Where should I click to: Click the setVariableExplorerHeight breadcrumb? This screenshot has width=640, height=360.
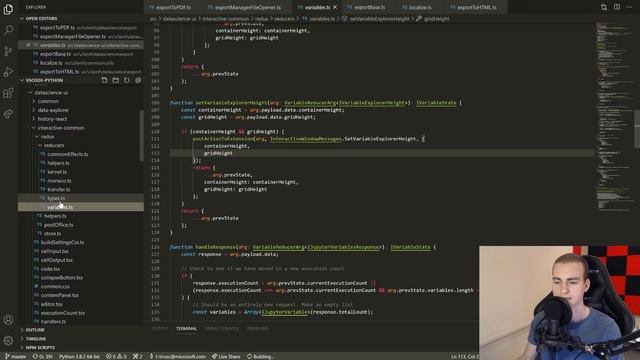tap(379, 19)
